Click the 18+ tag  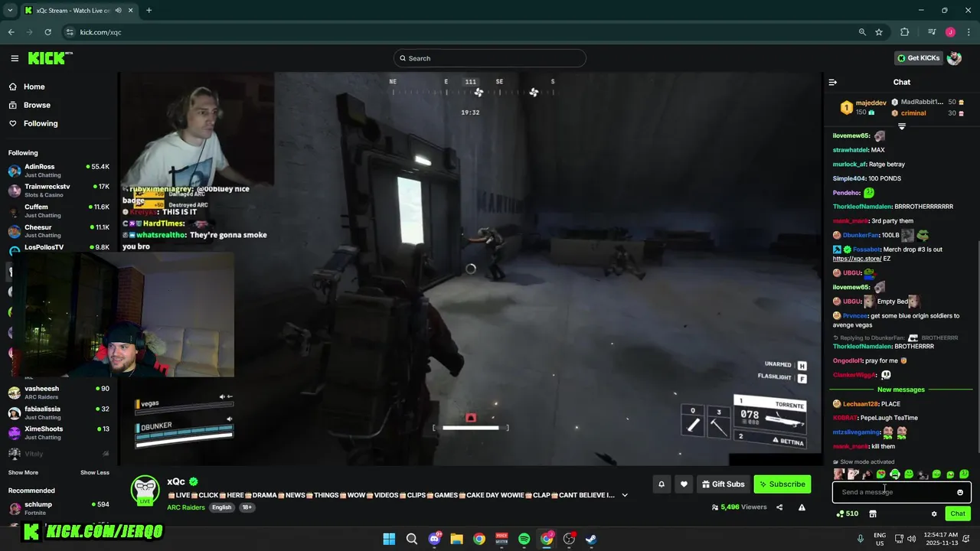pos(247,507)
